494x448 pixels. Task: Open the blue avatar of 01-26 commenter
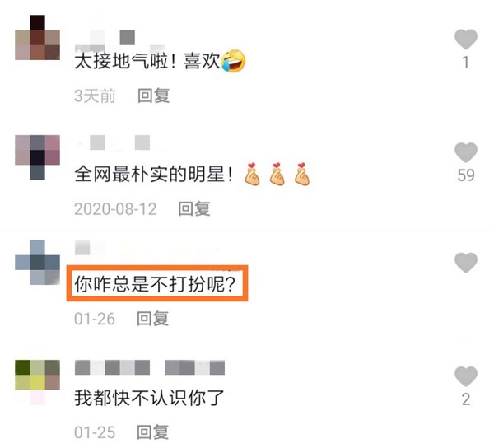[38, 263]
